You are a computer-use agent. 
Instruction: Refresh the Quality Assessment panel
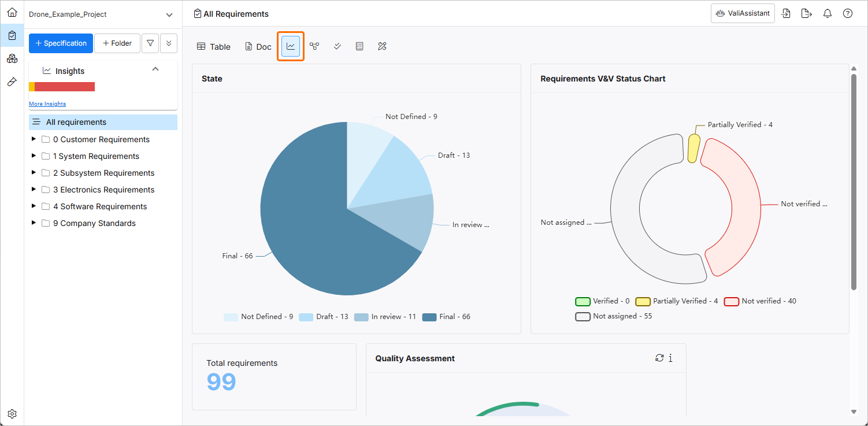659,358
